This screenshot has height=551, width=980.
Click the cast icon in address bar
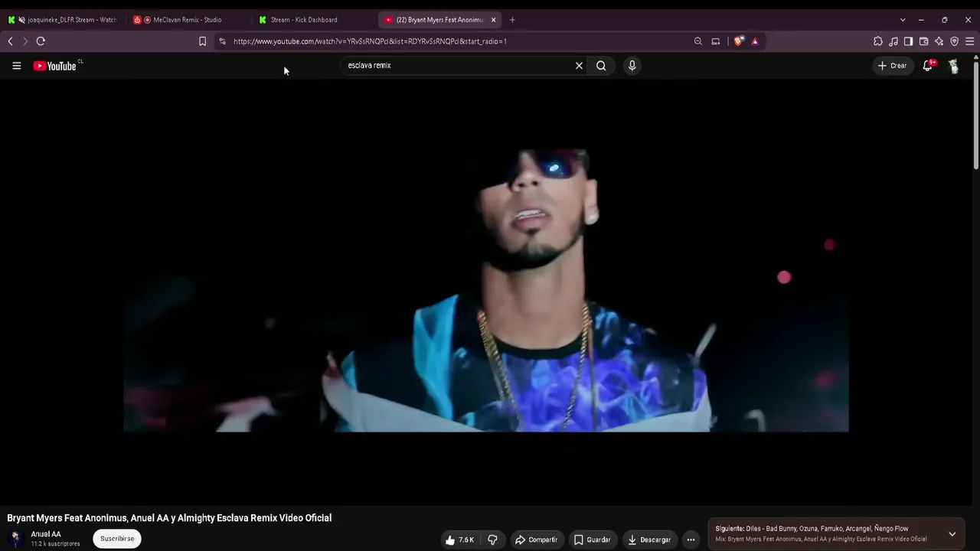(x=715, y=41)
